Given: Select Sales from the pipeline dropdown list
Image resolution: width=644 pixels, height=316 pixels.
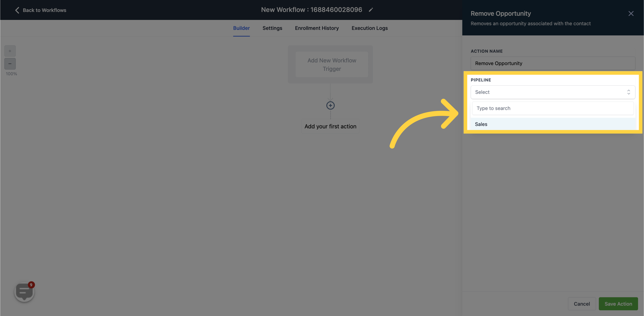Looking at the screenshot, I should [481, 124].
